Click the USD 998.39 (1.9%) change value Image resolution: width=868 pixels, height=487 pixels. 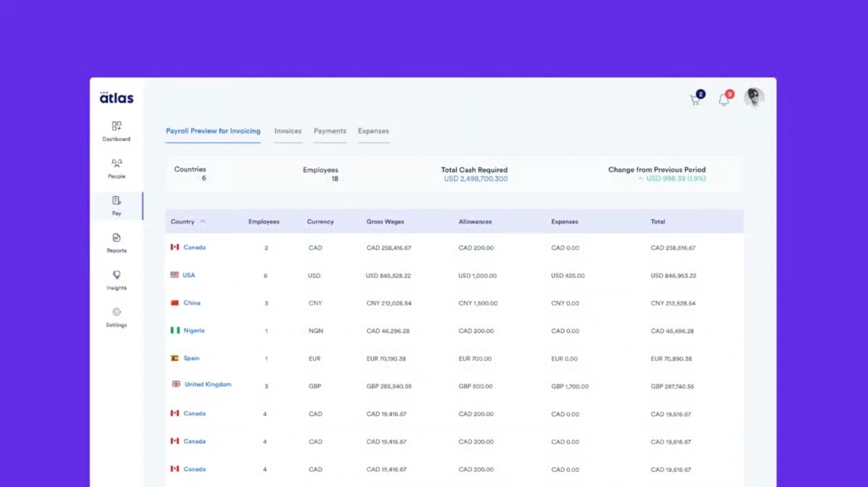coord(676,178)
